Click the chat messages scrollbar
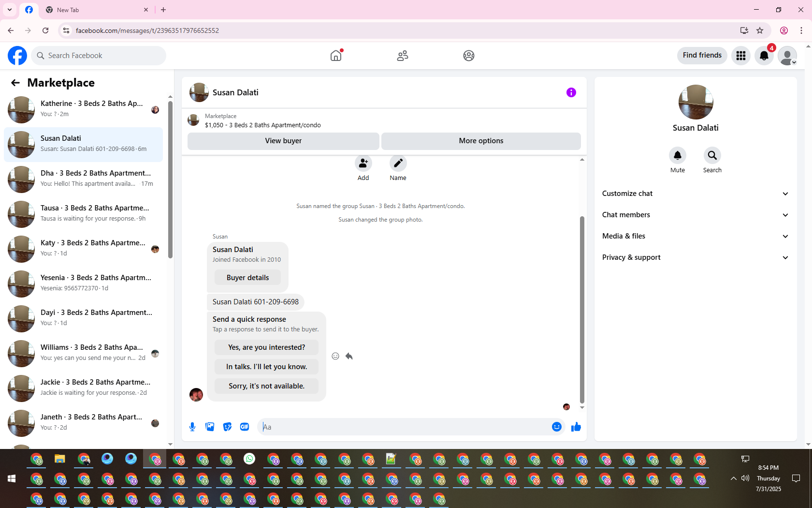812x508 pixels. tap(582, 310)
